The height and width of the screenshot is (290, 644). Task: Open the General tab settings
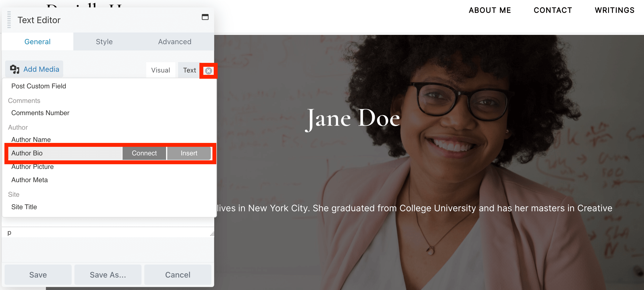point(38,41)
